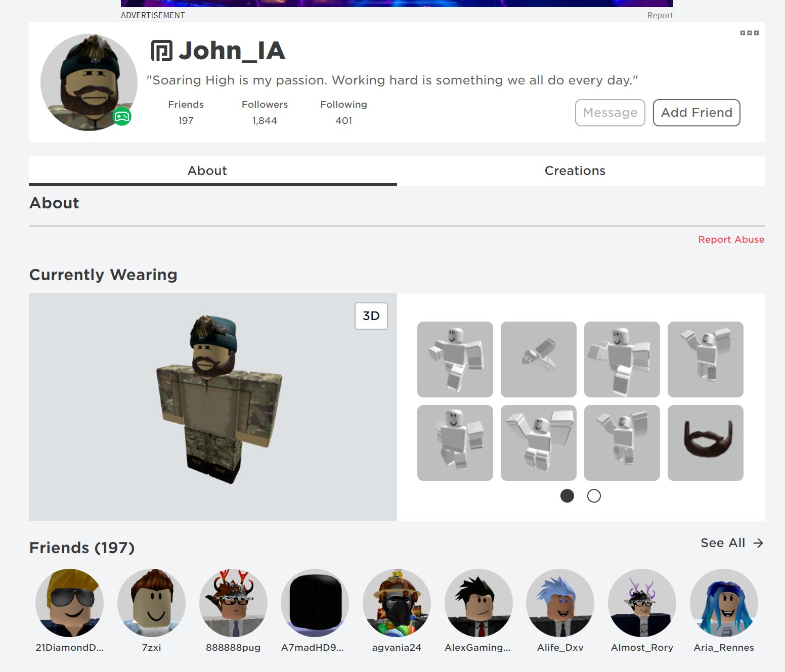Open friend 7zxi avatar

pos(151,603)
